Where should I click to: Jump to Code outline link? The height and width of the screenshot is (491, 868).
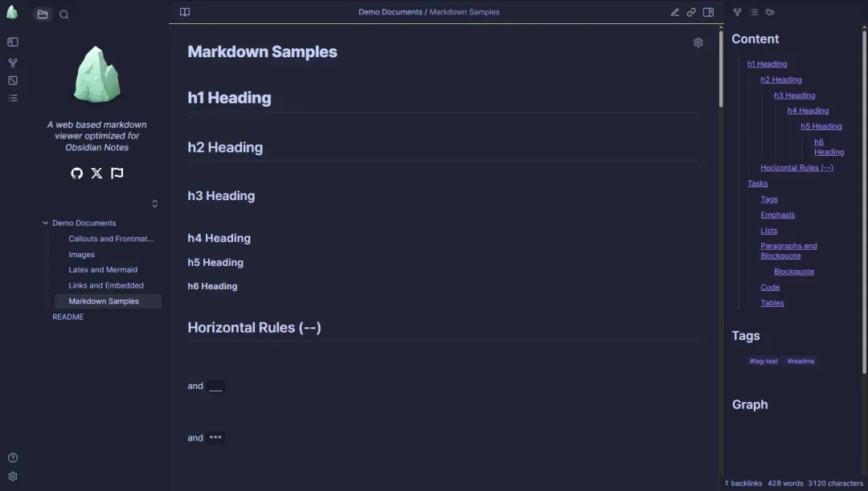click(770, 288)
